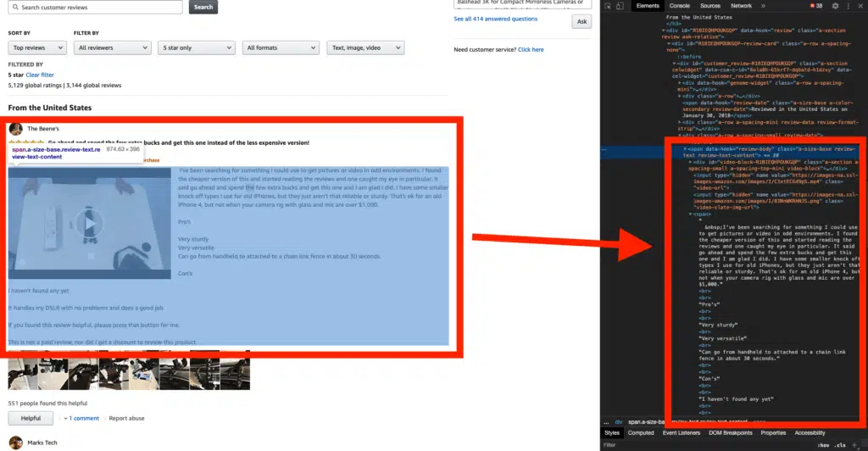
Task: Click The Beene's profile avatar
Action: pyautogui.click(x=15, y=129)
